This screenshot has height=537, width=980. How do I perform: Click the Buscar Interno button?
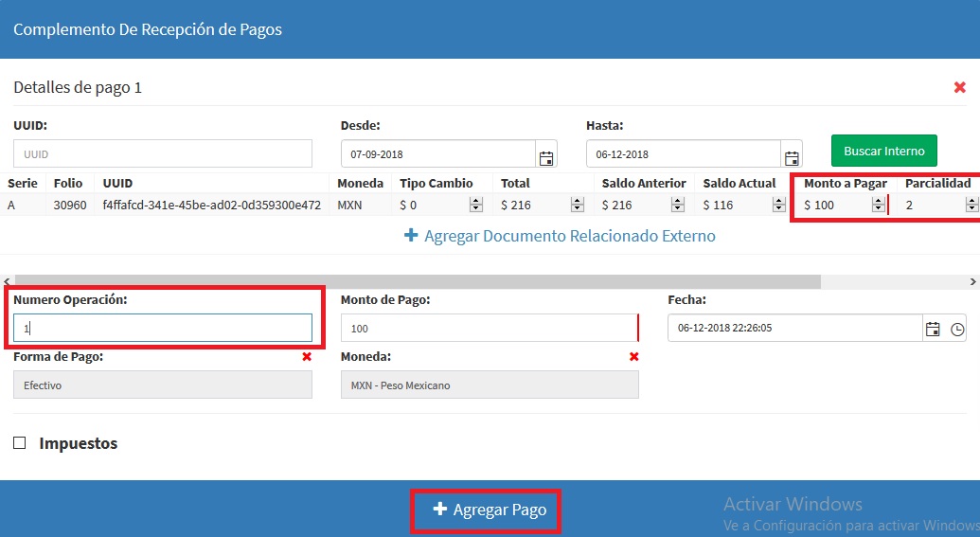point(883,151)
